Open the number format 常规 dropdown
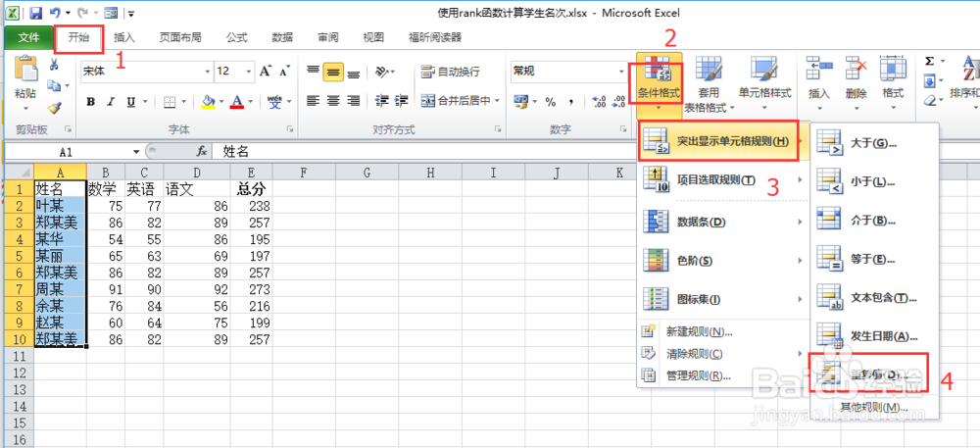Image resolution: width=980 pixels, height=448 pixels. point(620,72)
